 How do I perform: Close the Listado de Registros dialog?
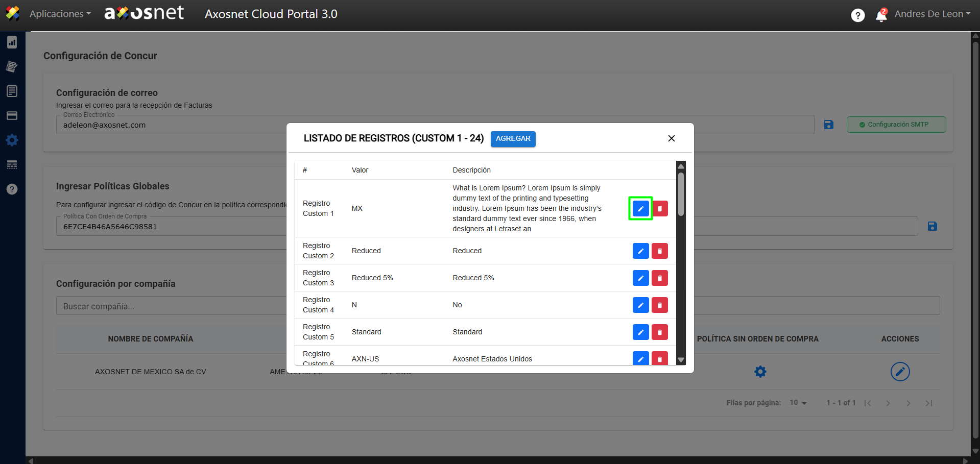pyautogui.click(x=672, y=138)
